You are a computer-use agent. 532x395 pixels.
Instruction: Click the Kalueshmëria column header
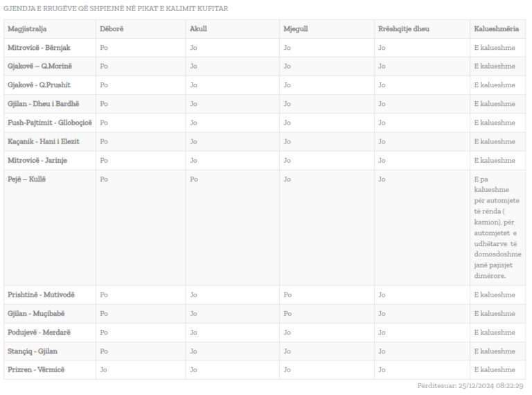click(496, 29)
